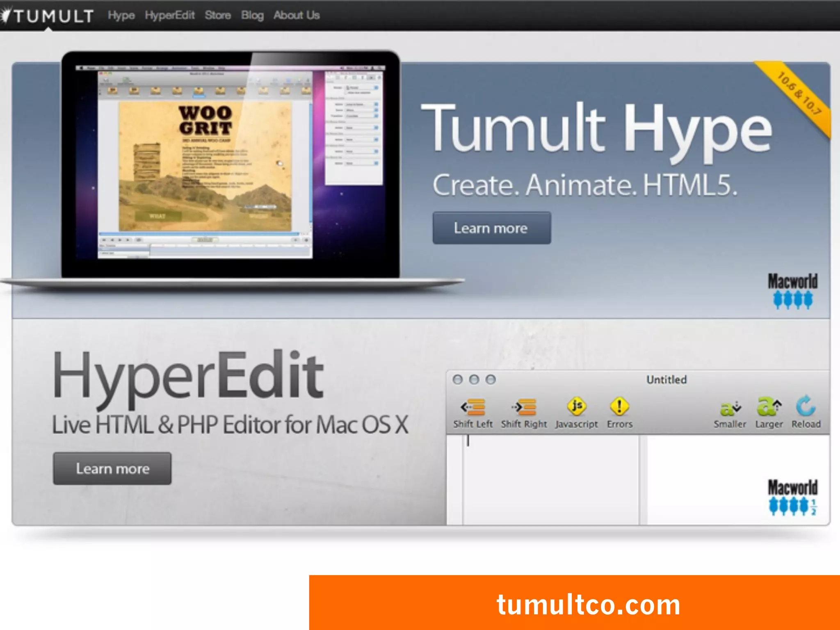Go to the Store page
840x630 pixels.
pos(218,16)
